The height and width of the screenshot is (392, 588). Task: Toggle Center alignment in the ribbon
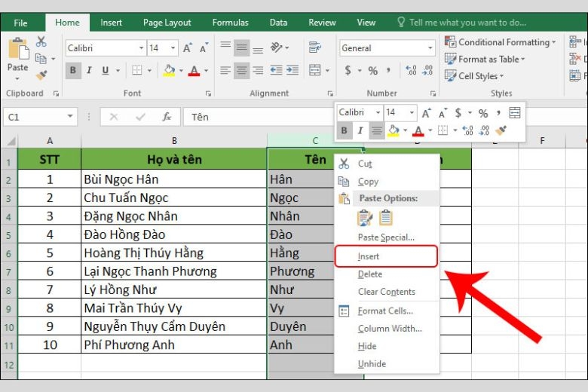point(242,70)
